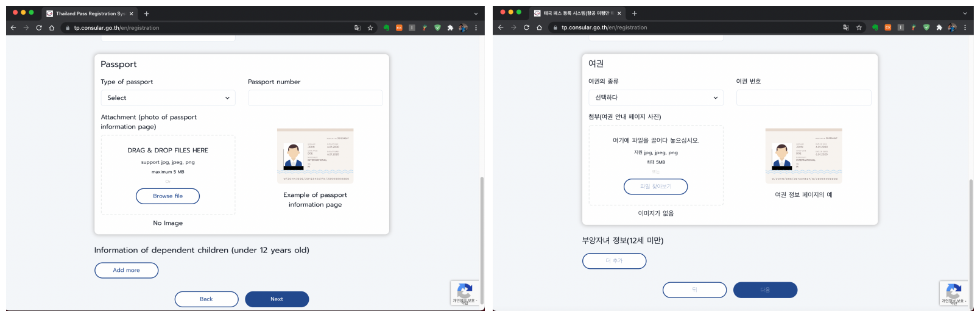Click the 여권 번호 input field
The height and width of the screenshot is (317, 980).
[x=804, y=98]
